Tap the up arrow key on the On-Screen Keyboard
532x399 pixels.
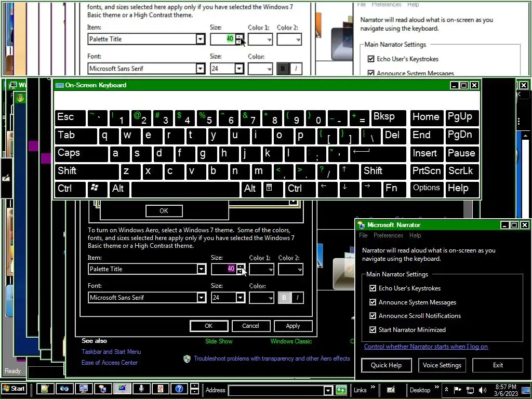(x=349, y=171)
